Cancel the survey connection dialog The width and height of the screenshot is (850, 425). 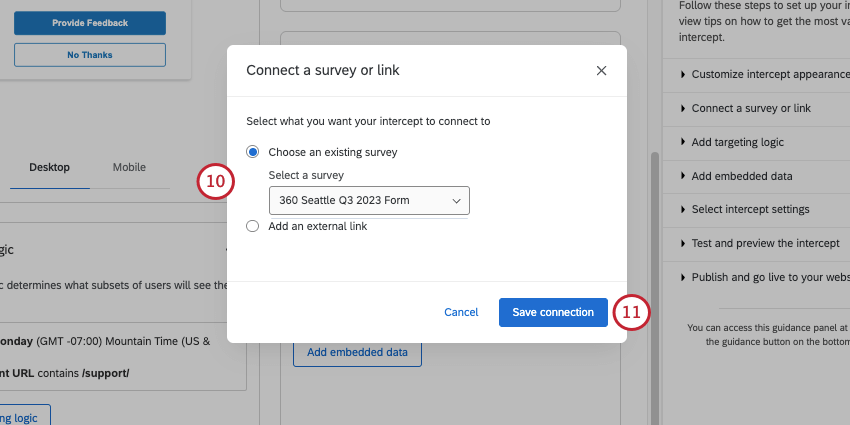click(x=461, y=312)
